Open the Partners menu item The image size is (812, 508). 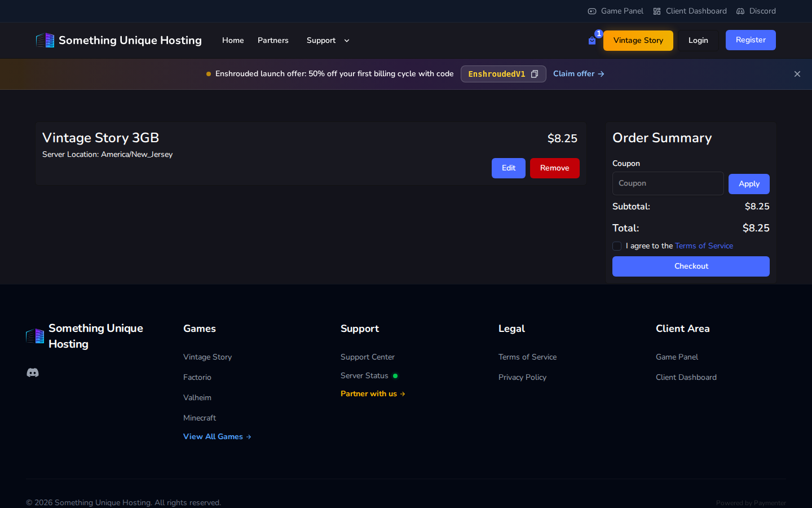coord(273,41)
